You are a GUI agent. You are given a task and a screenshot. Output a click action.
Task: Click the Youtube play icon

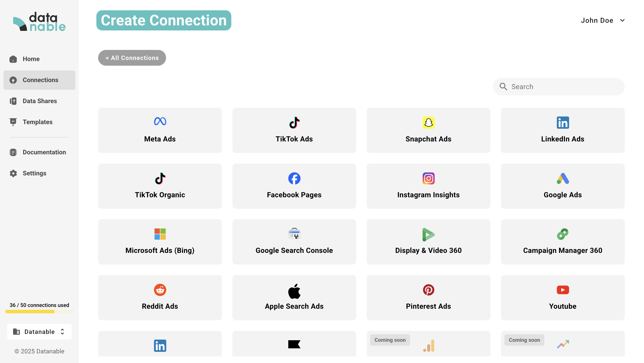pos(563,290)
